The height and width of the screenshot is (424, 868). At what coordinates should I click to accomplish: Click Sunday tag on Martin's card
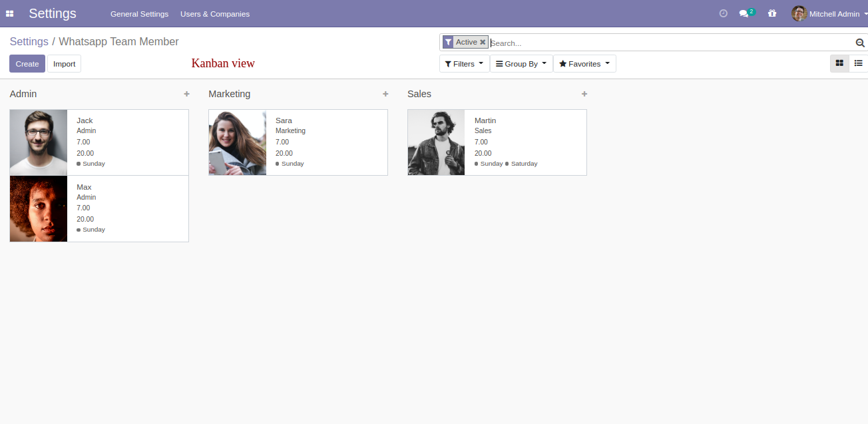489,164
